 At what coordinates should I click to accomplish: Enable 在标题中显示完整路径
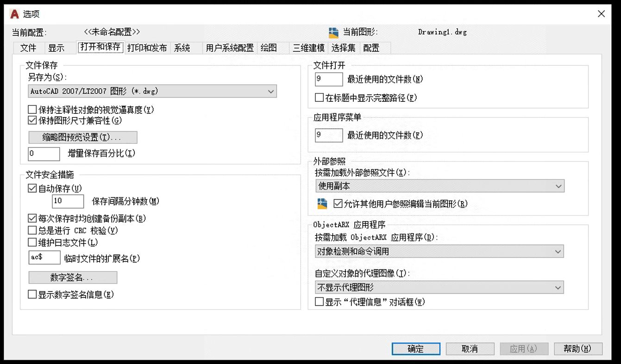coord(319,98)
